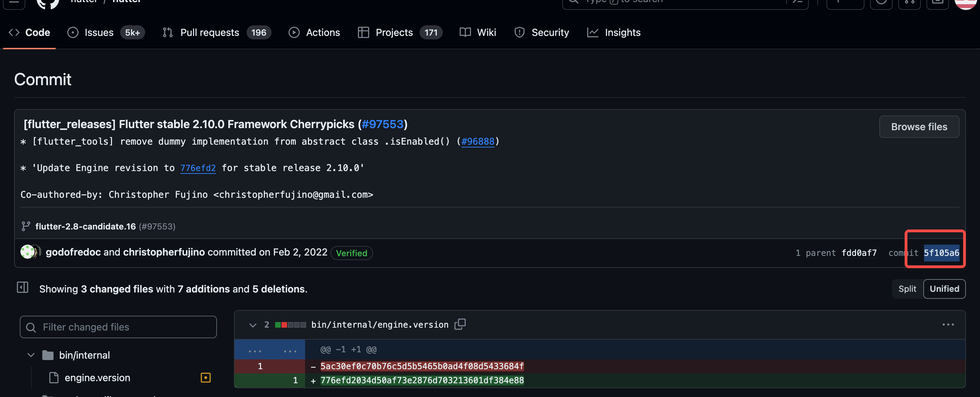View the Insights tab

[x=614, y=33]
